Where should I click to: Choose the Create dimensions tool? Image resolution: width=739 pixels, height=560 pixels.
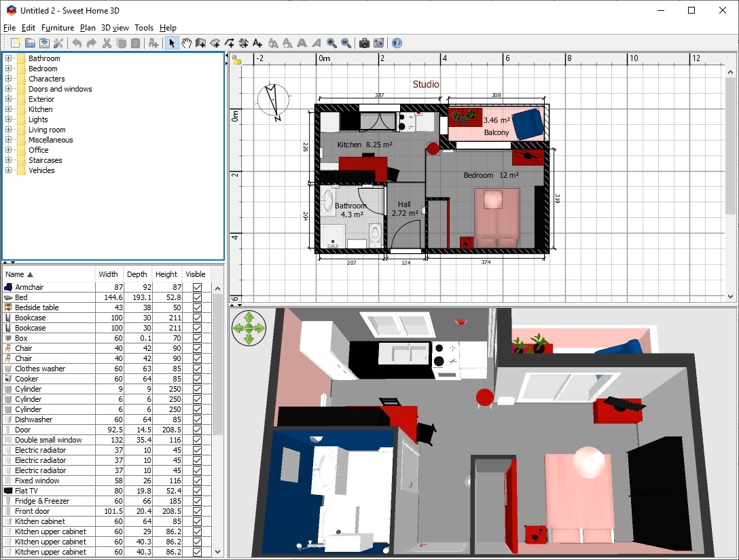tap(243, 43)
